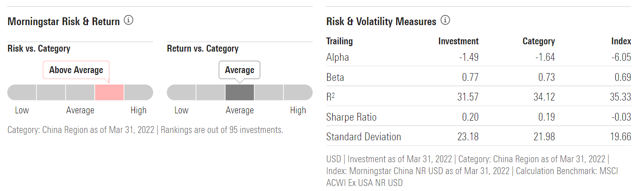Click the R² row label
This screenshot has height=191, width=644.
click(332, 97)
